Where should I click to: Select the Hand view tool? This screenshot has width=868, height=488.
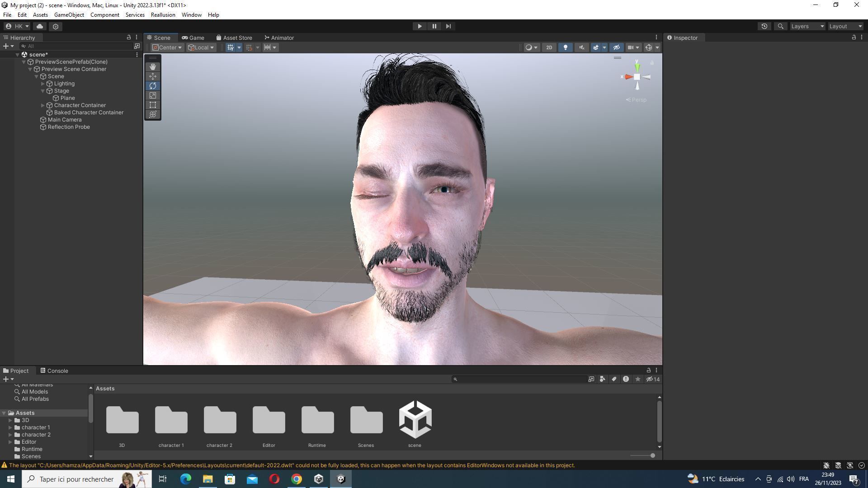(x=153, y=66)
